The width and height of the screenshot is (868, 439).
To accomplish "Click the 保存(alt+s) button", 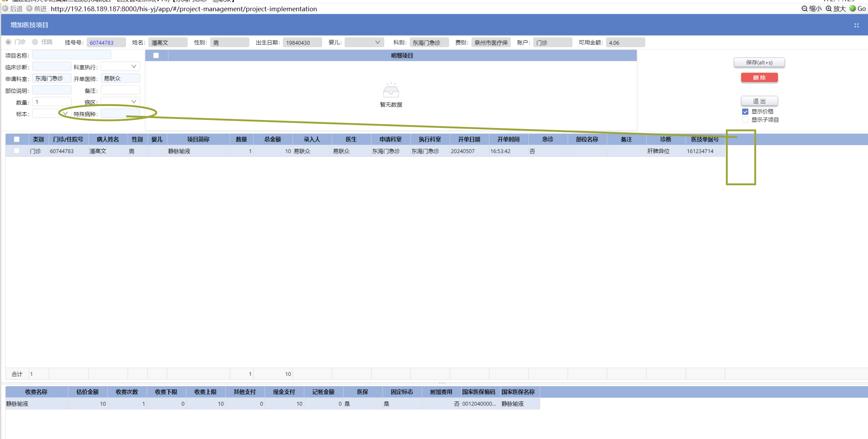I will [x=759, y=62].
